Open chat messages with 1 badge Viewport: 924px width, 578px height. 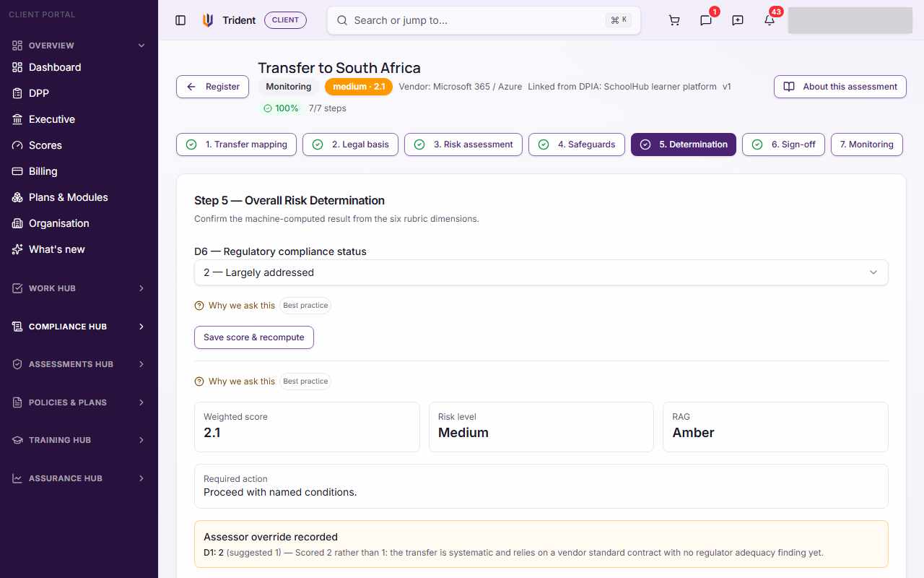(706, 20)
